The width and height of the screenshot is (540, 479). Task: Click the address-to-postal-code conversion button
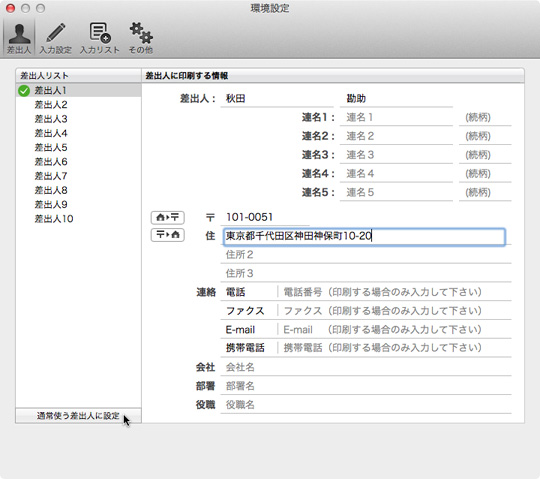coord(168,217)
